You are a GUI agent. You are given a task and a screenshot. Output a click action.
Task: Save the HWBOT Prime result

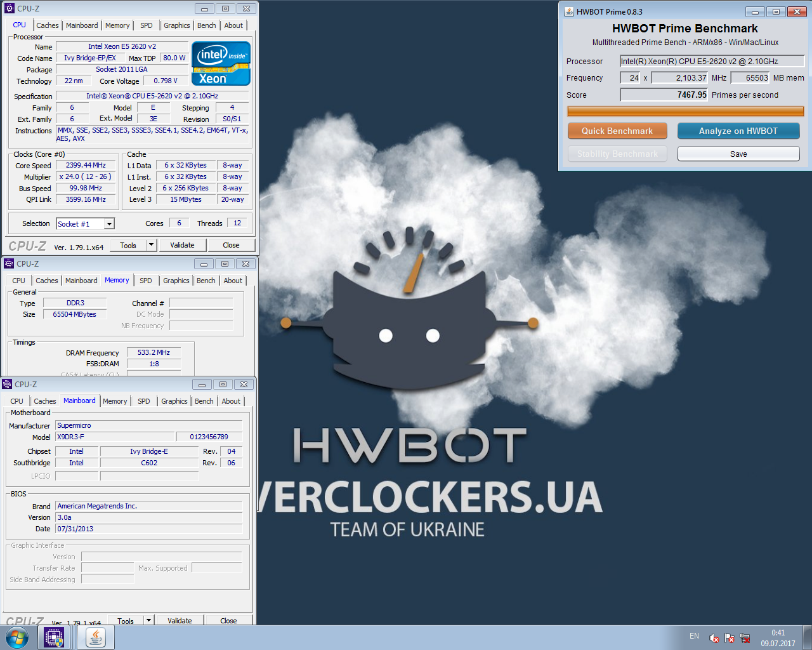tap(738, 154)
